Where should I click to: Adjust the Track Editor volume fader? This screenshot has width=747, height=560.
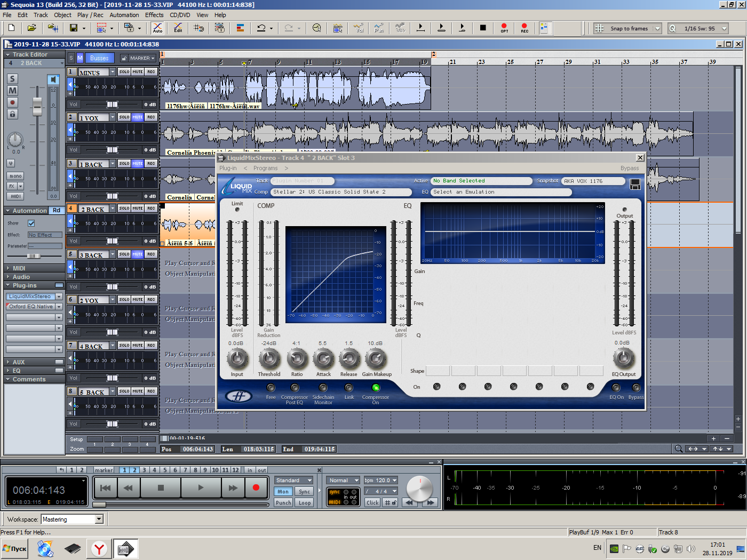tap(37, 107)
